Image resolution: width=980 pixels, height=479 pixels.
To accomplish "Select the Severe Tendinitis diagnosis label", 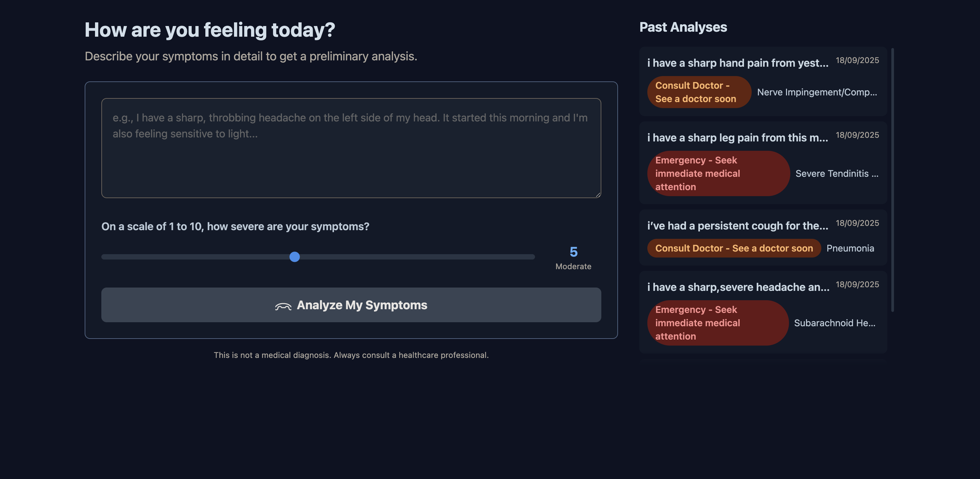I will [x=837, y=174].
